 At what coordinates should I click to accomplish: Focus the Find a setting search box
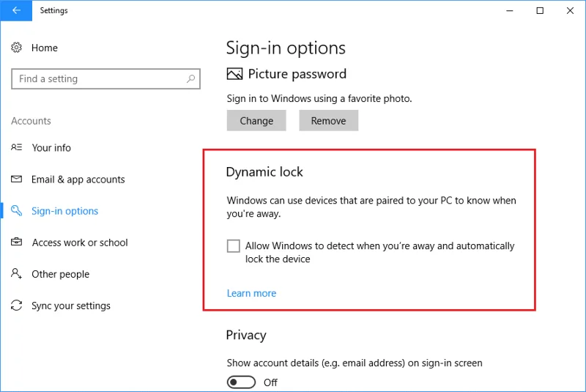[x=105, y=79]
